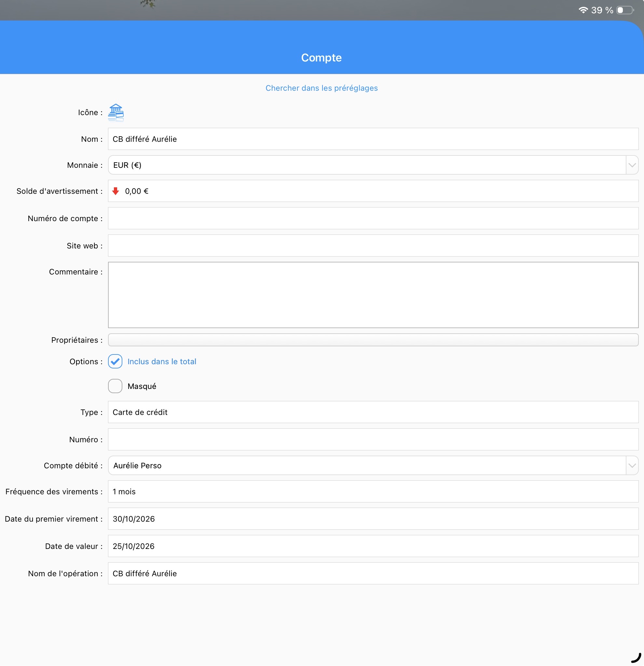Check the battery indicator icon

[x=625, y=10]
